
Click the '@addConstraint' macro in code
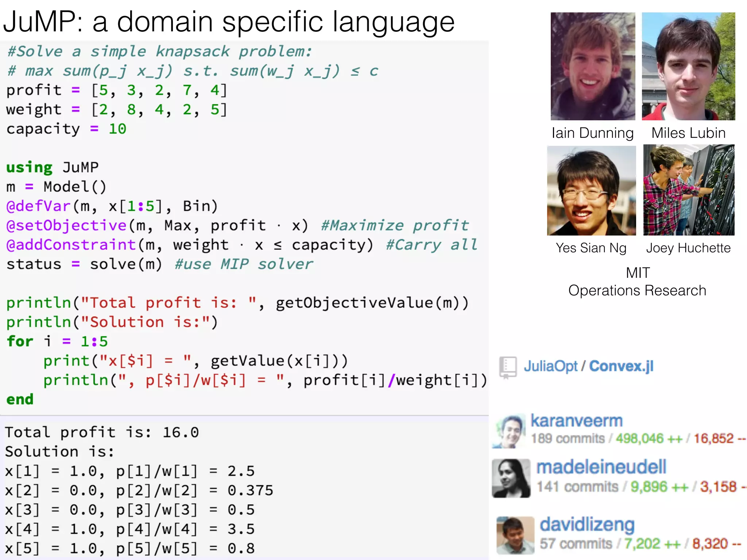[x=71, y=245]
